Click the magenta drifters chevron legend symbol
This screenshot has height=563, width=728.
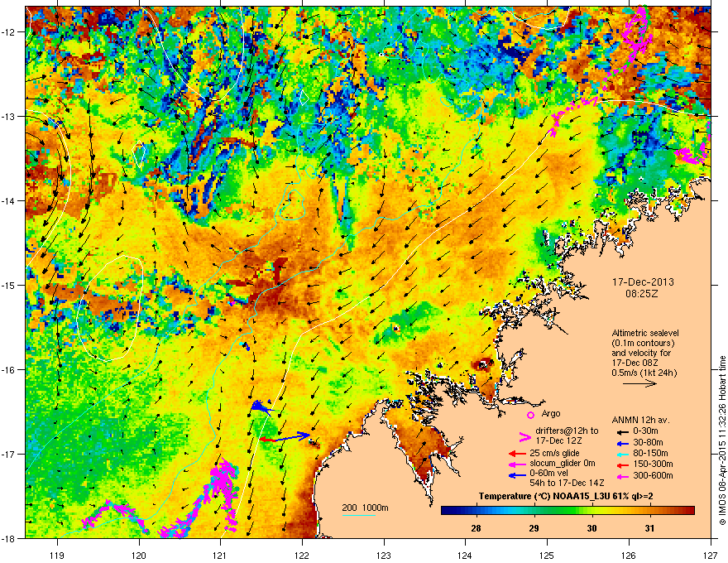pos(524,436)
